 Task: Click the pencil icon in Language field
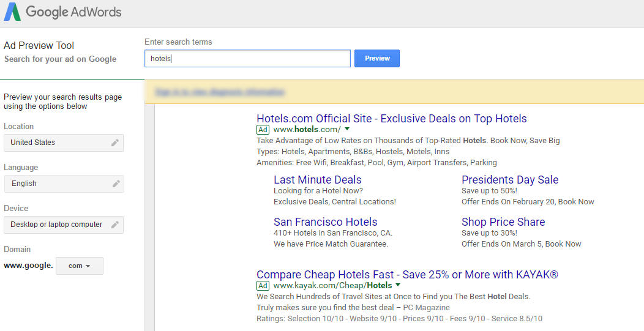[116, 184]
